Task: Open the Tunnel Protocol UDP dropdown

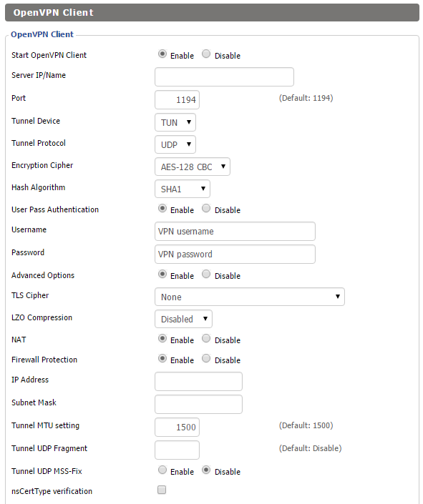Action: [x=175, y=144]
